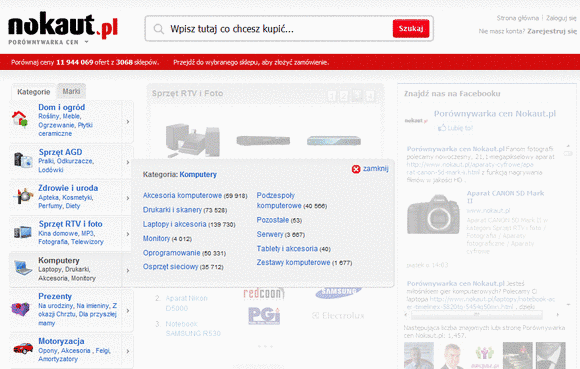
Task: Expand the Sprzęt AGD arrow
Action: 128,162
